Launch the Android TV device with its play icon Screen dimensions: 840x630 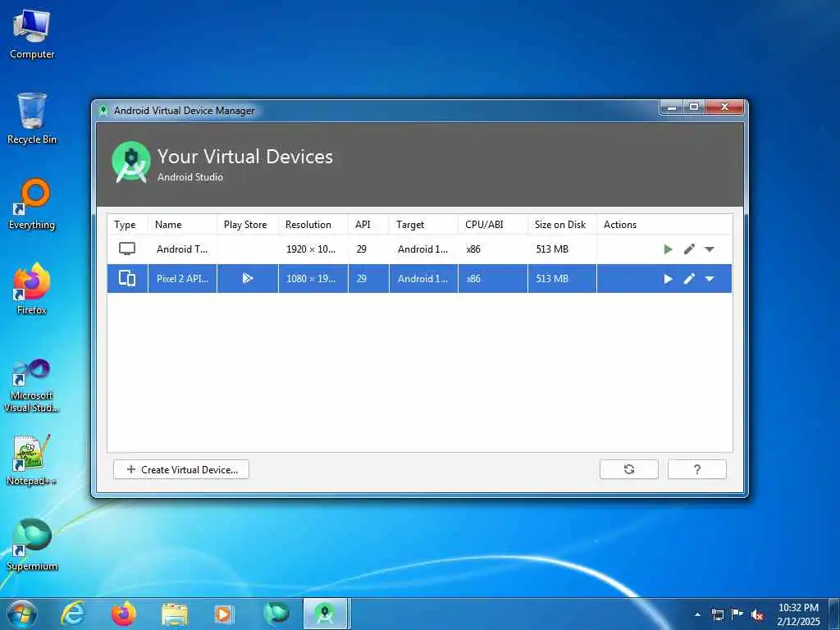[668, 249]
